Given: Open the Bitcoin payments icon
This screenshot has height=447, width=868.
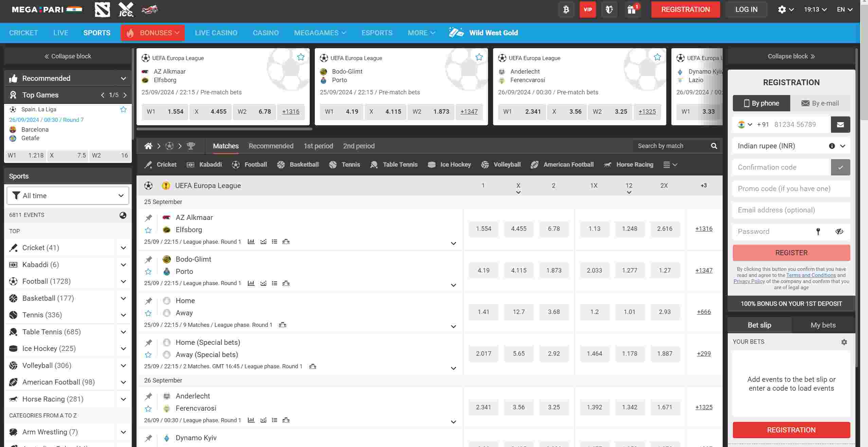Looking at the screenshot, I should tap(566, 10).
